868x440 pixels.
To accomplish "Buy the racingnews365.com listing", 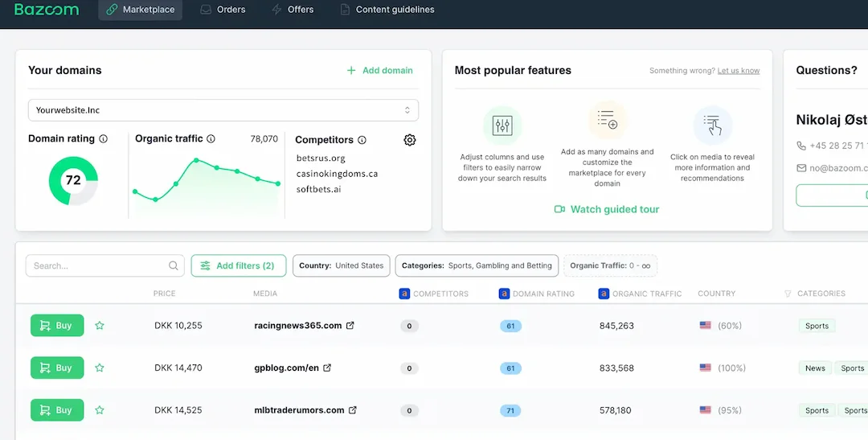I will click(x=57, y=326).
